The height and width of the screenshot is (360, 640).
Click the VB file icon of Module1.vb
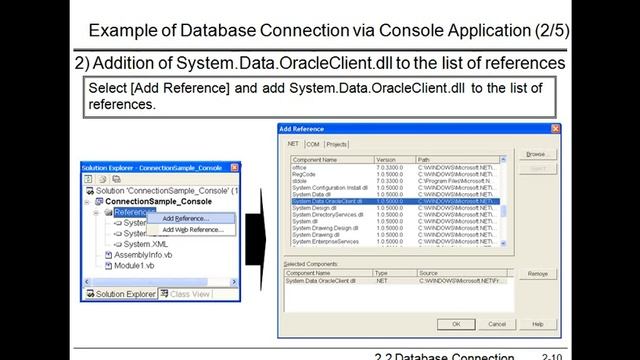[108, 266]
